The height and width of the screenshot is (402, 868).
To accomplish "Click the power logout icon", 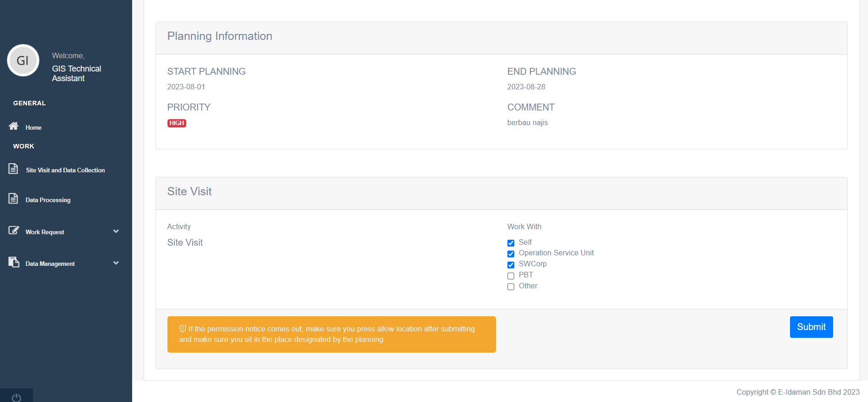I will tap(17, 397).
